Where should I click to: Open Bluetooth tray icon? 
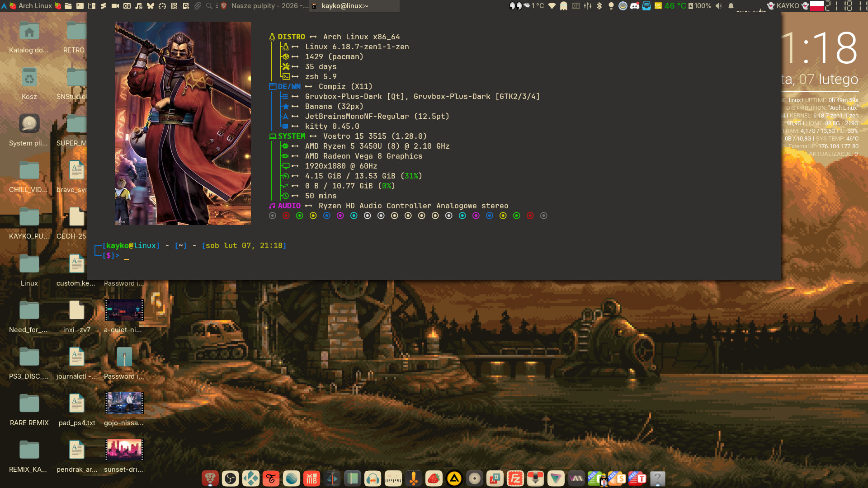(x=599, y=6)
